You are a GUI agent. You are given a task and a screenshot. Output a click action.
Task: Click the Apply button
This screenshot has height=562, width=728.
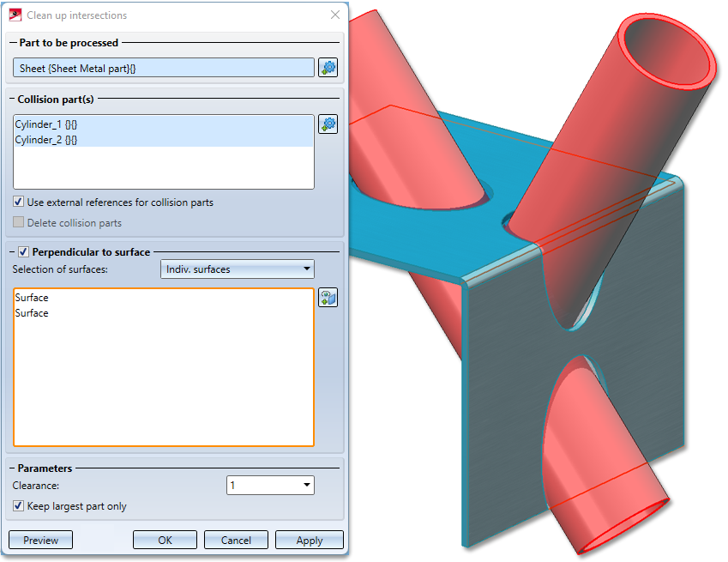point(310,541)
